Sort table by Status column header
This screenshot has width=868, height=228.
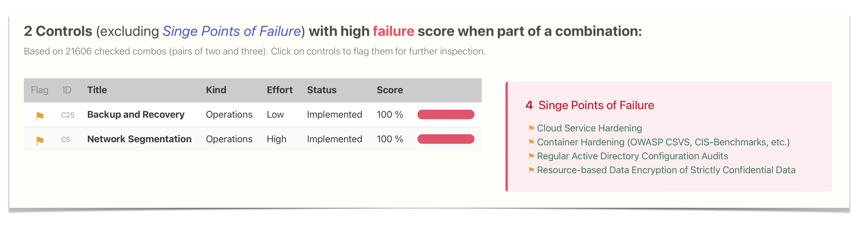pyautogui.click(x=322, y=90)
